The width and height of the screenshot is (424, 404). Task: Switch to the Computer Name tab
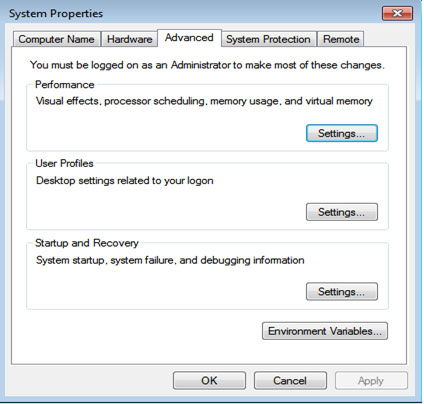pyautogui.click(x=57, y=39)
